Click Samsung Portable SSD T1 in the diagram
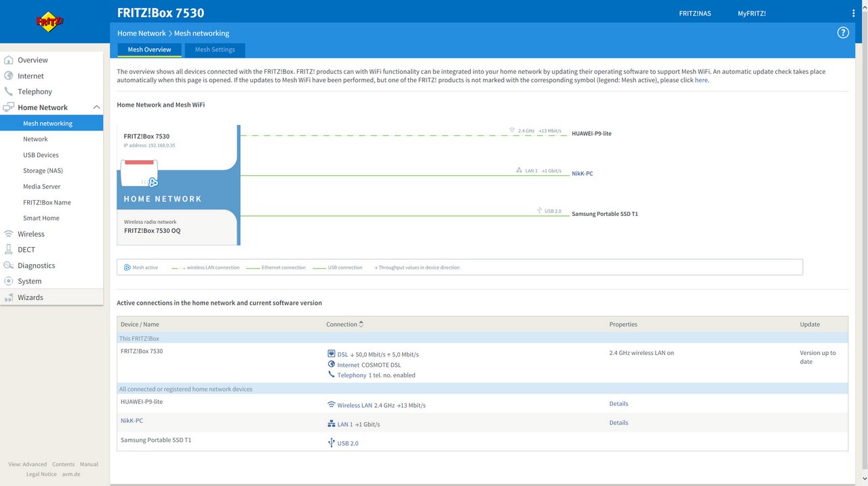This screenshot has width=868, height=486. pos(605,214)
